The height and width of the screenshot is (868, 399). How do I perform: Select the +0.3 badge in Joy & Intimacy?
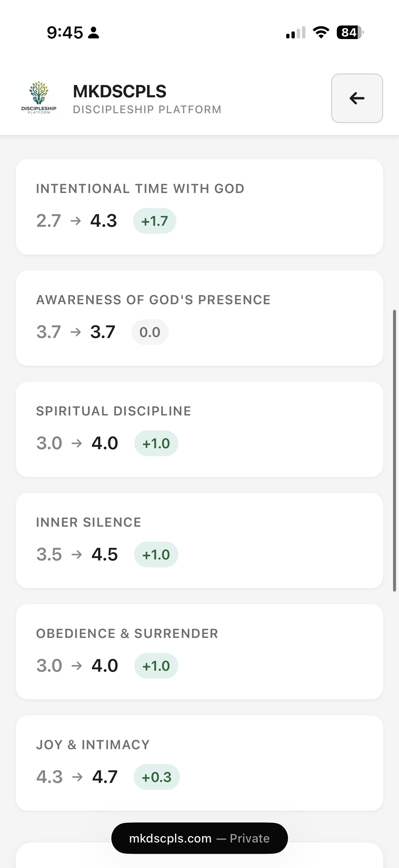[156, 777]
